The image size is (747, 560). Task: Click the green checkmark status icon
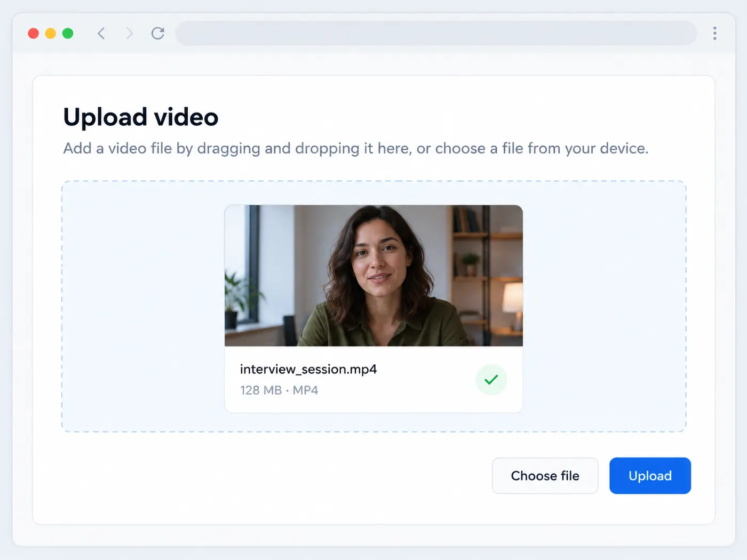click(491, 380)
